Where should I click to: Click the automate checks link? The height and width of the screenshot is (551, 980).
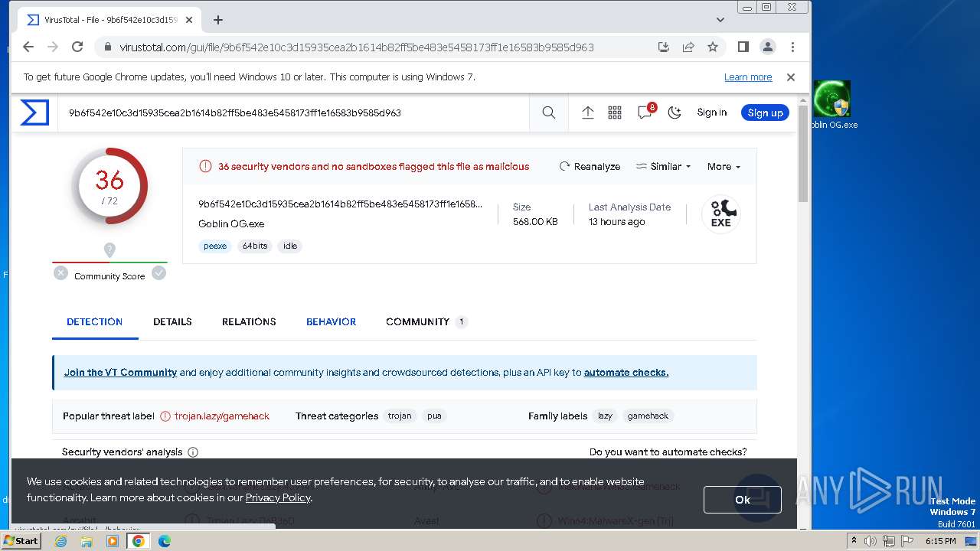click(x=626, y=373)
